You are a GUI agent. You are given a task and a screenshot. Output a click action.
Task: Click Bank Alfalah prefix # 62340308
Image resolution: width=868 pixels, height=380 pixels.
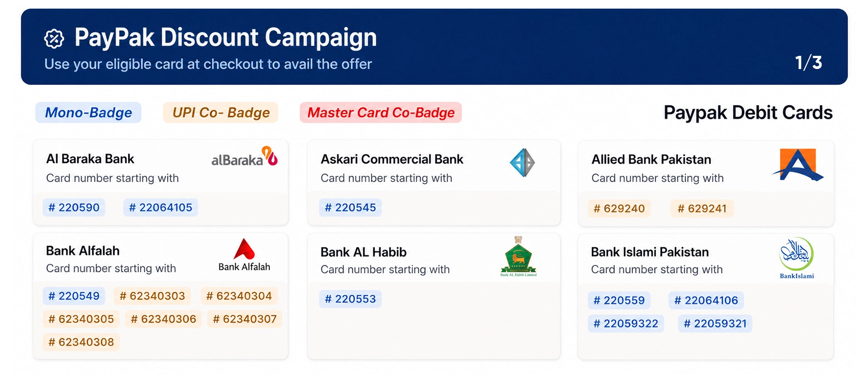(x=81, y=342)
